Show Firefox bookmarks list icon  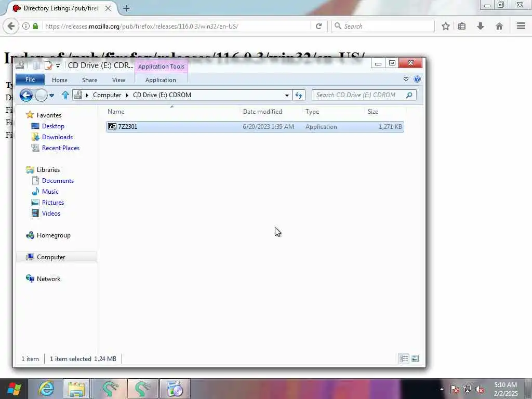click(462, 26)
